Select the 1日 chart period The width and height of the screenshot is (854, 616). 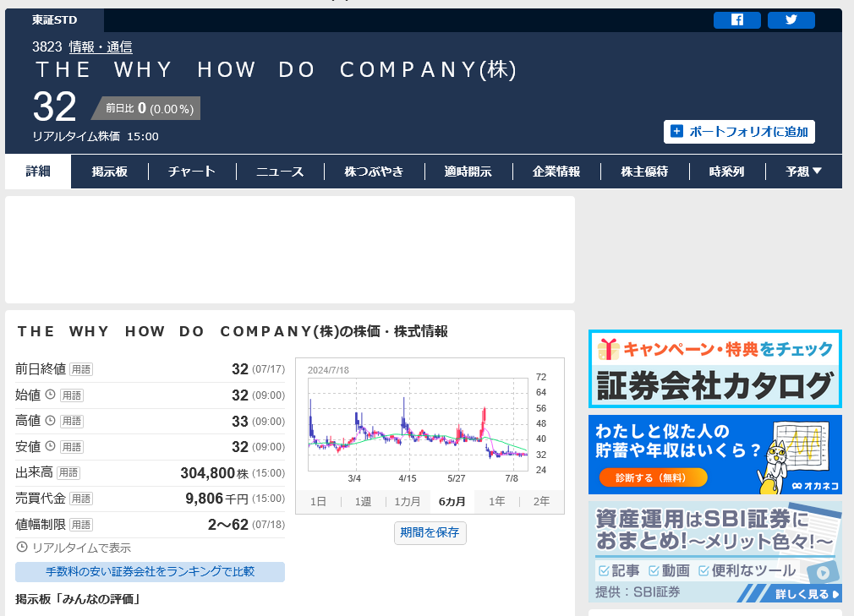click(x=319, y=501)
